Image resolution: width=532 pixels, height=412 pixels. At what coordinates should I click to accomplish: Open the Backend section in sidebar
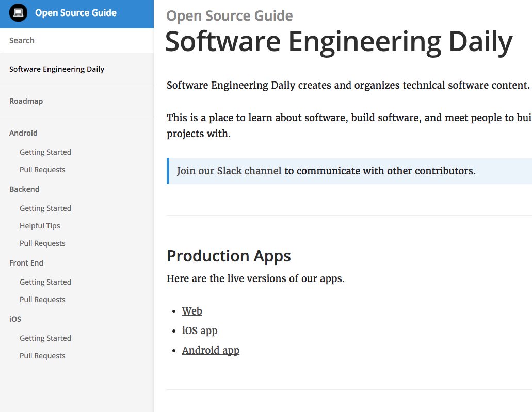tap(24, 189)
